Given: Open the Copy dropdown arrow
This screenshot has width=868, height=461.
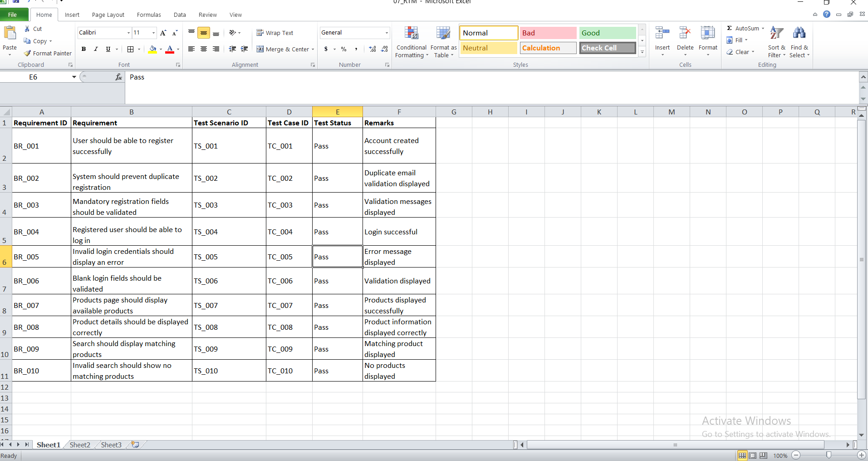Looking at the screenshot, I should (x=50, y=41).
